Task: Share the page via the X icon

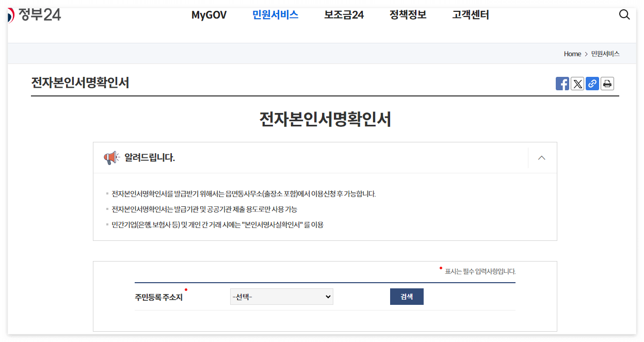Action: [x=577, y=83]
